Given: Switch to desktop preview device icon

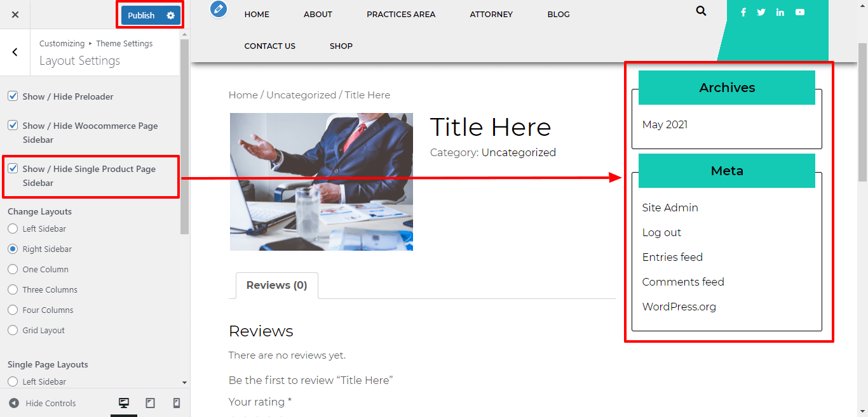Looking at the screenshot, I should [x=124, y=403].
